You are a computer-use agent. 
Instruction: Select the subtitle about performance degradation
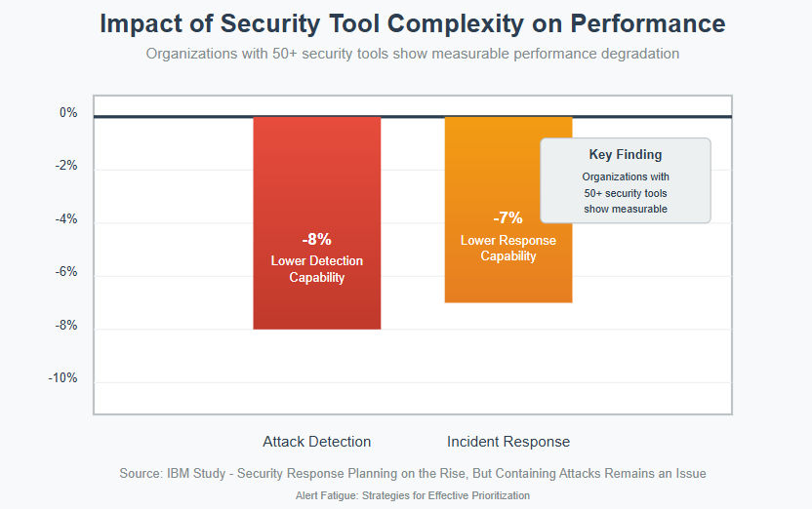point(413,54)
